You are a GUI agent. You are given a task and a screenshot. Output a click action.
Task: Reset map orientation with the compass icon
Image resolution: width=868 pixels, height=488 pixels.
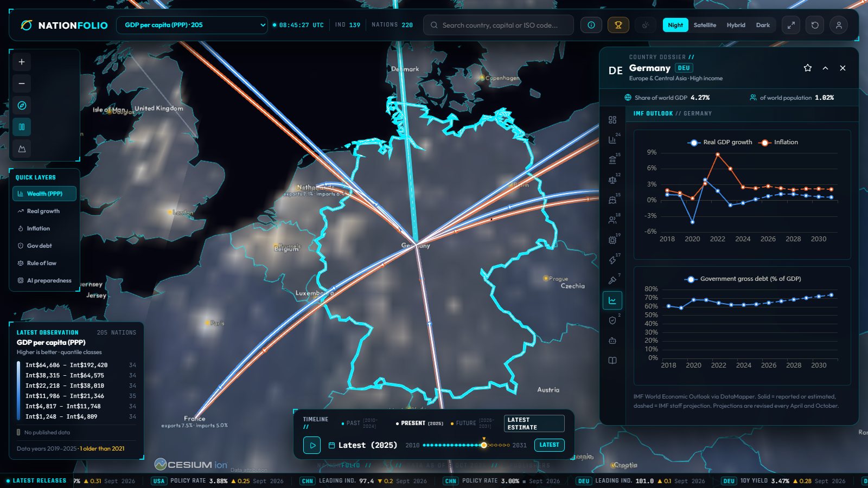22,105
